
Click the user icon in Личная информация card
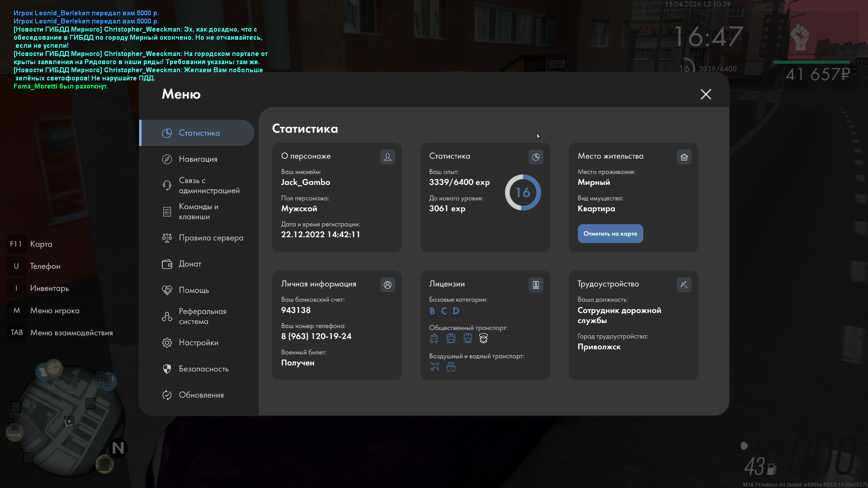(387, 285)
